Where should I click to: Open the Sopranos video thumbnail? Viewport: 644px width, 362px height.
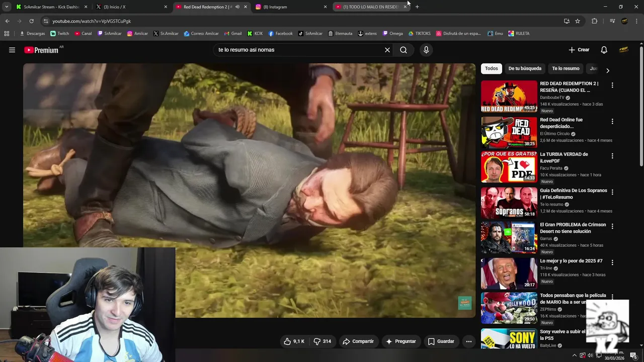click(509, 203)
